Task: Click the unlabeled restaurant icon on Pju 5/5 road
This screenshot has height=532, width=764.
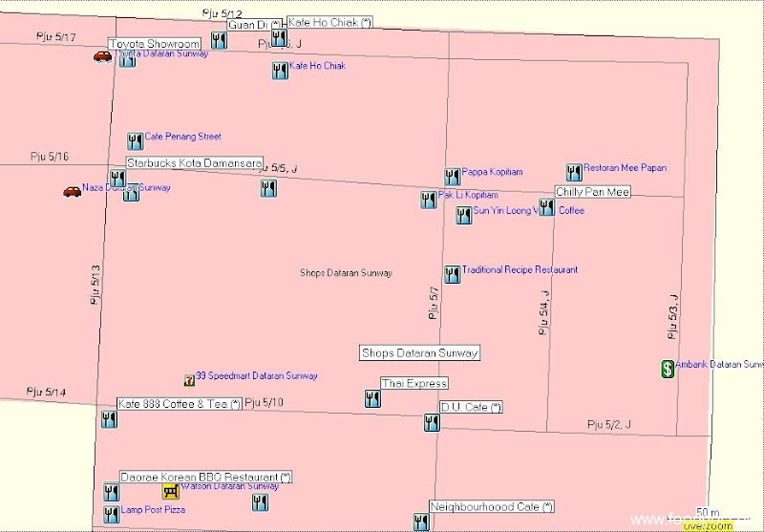Action: 268,188
